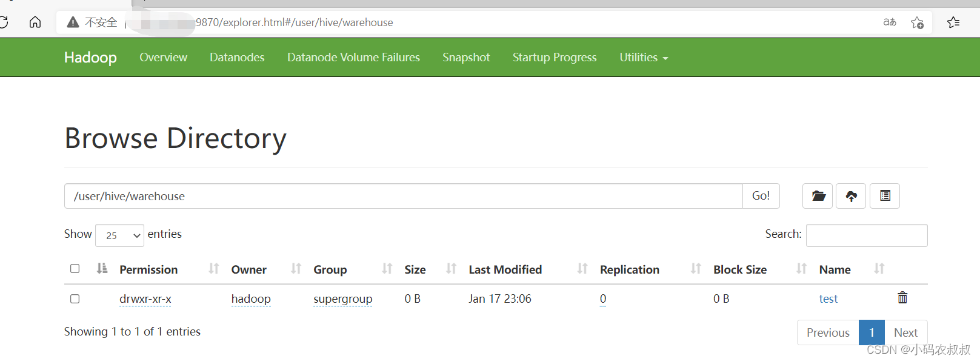Image resolution: width=980 pixels, height=361 pixels.
Task: Click the Search input box
Action: (x=867, y=235)
